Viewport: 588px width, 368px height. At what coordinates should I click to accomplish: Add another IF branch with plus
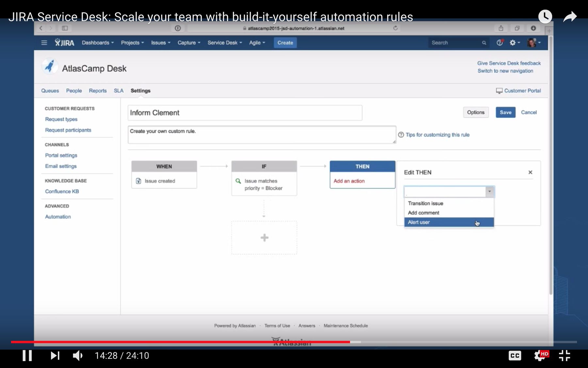point(264,238)
